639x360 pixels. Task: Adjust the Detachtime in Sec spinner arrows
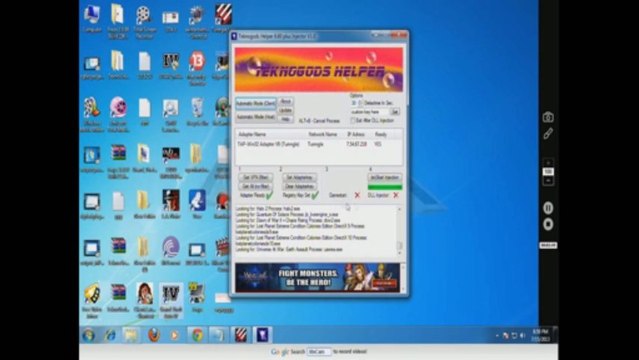360,103
